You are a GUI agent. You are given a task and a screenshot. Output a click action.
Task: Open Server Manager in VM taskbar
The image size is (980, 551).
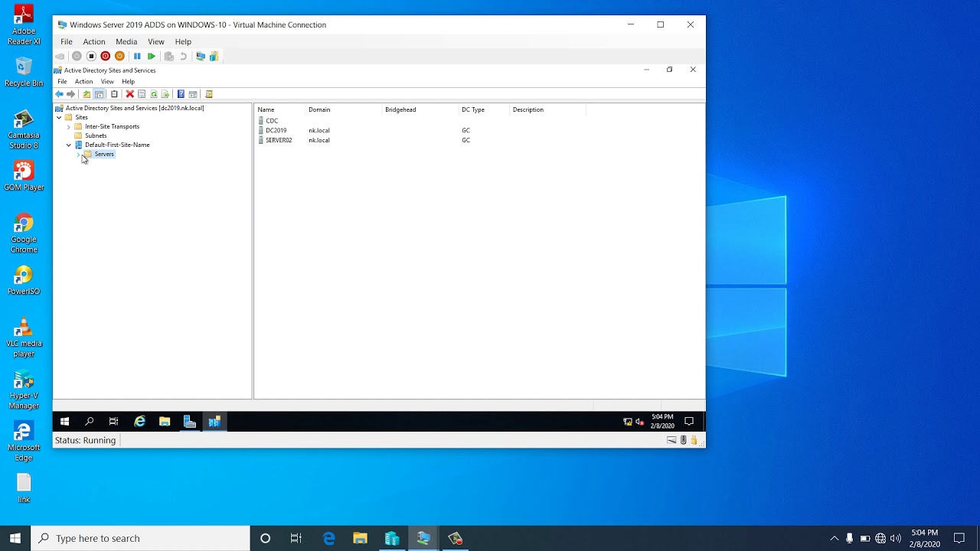[190, 422]
